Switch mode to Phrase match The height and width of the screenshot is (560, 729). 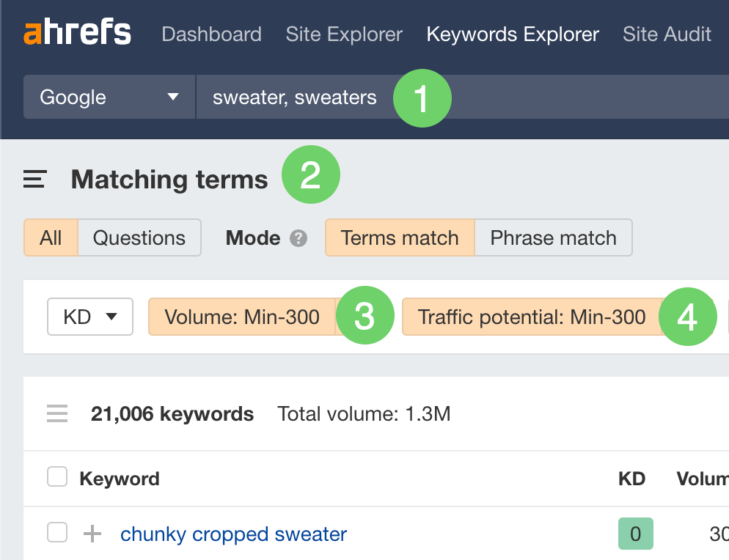coord(553,238)
